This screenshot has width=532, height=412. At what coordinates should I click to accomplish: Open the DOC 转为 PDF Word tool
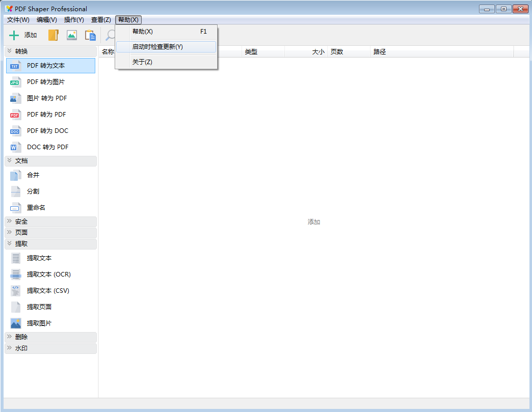click(47, 147)
